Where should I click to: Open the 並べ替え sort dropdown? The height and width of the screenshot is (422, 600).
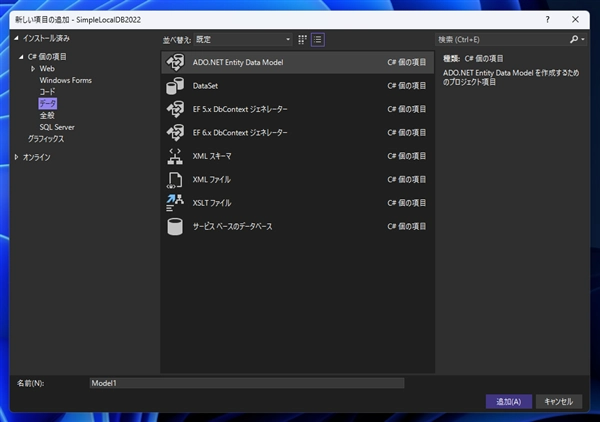tap(243, 39)
